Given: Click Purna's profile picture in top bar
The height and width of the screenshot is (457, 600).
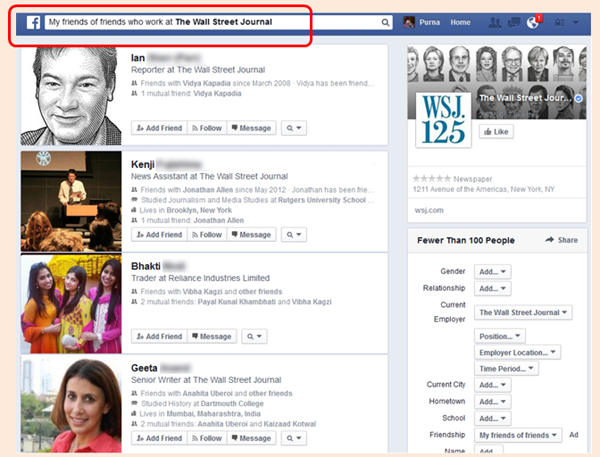Looking at the screenshot, I should 409,22.
